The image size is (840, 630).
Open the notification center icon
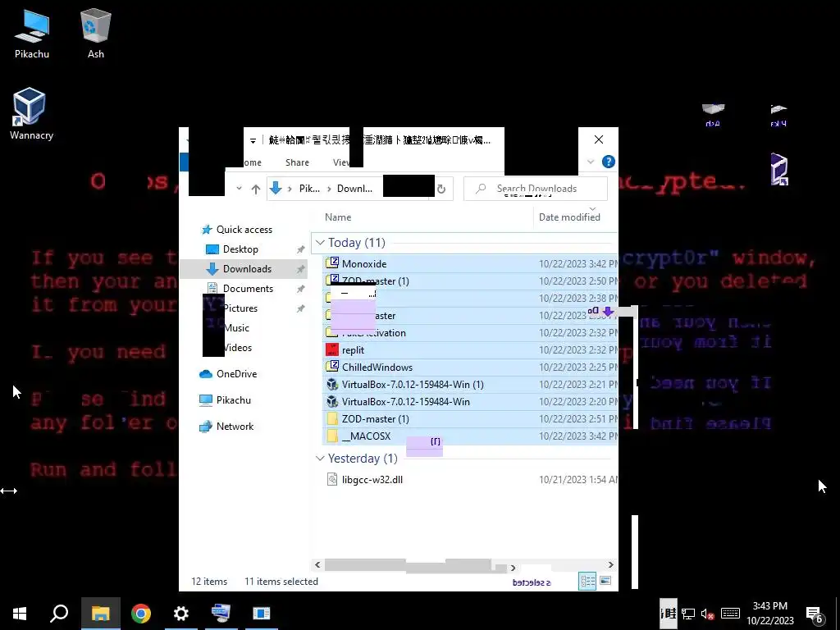point(815,614)
